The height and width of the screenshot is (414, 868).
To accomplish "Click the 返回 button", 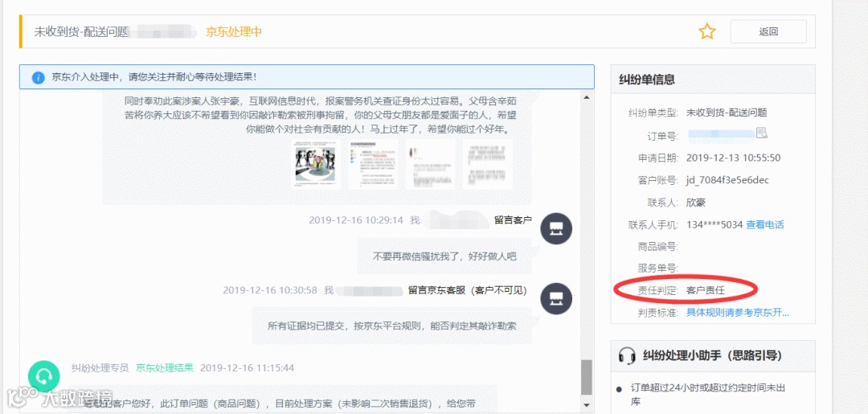I will pyautogui.click(x=768, y=31).
